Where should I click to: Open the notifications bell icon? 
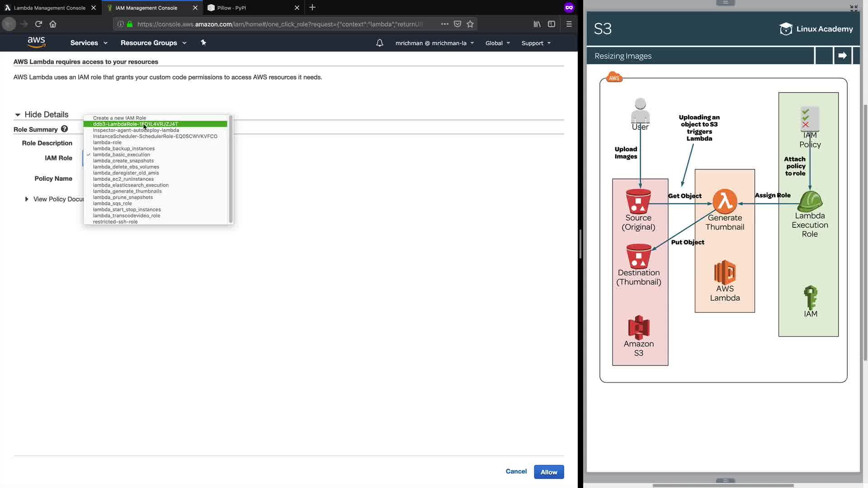tap(380, 43)
